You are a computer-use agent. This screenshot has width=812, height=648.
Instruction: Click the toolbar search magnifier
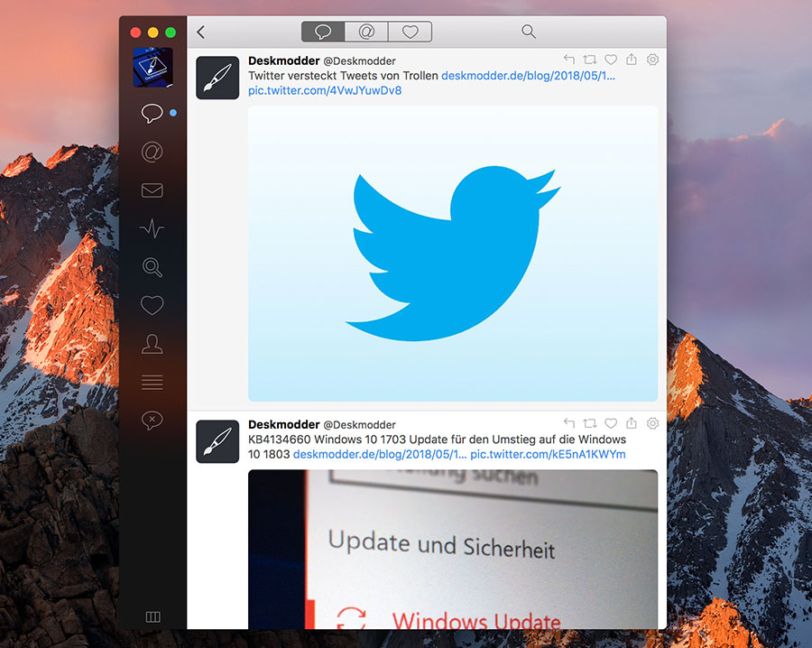point(528,32)
